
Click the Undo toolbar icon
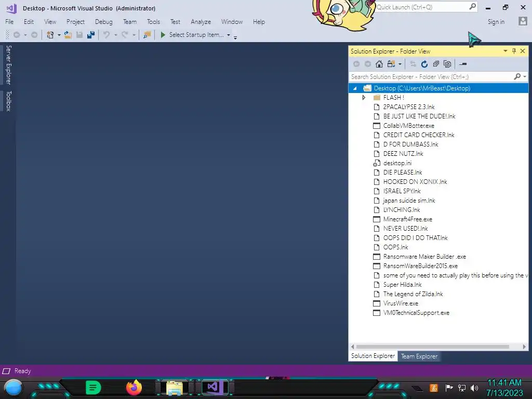[x=106, y=35]
